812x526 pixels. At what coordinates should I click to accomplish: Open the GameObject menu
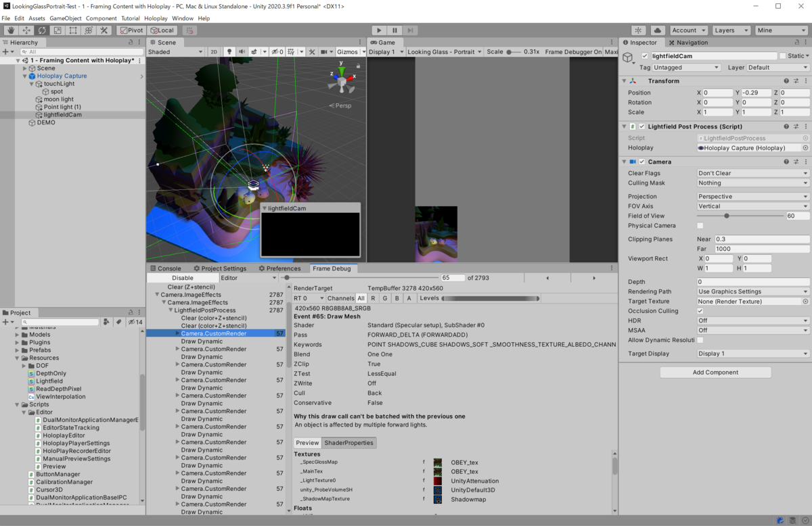pos(66,18)
